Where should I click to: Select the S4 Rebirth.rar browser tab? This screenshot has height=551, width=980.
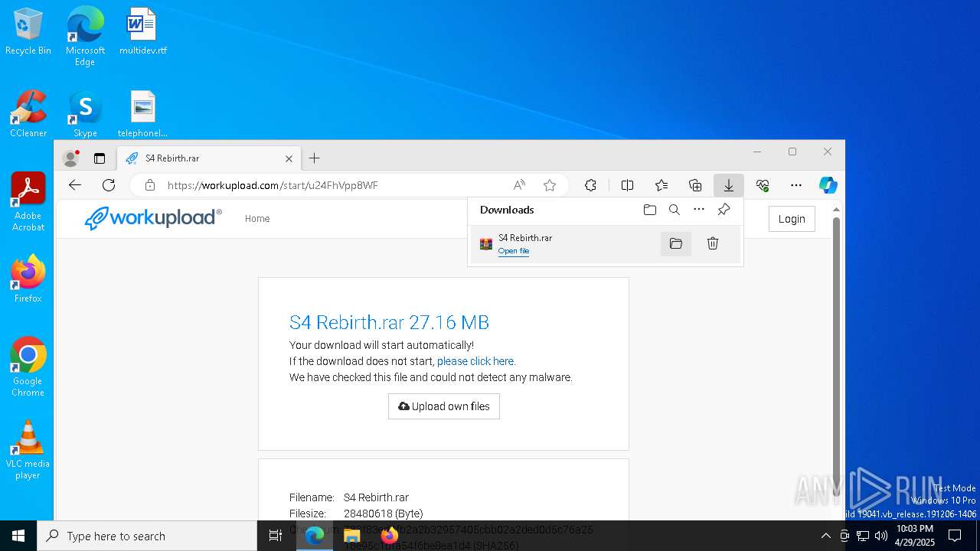pyautogui.click(x=208, y=158)
